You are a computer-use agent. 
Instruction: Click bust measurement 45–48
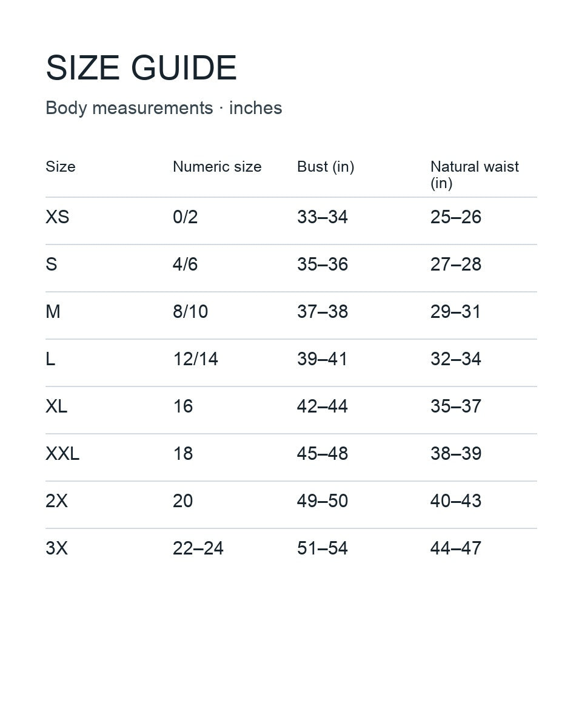(323, 454)
